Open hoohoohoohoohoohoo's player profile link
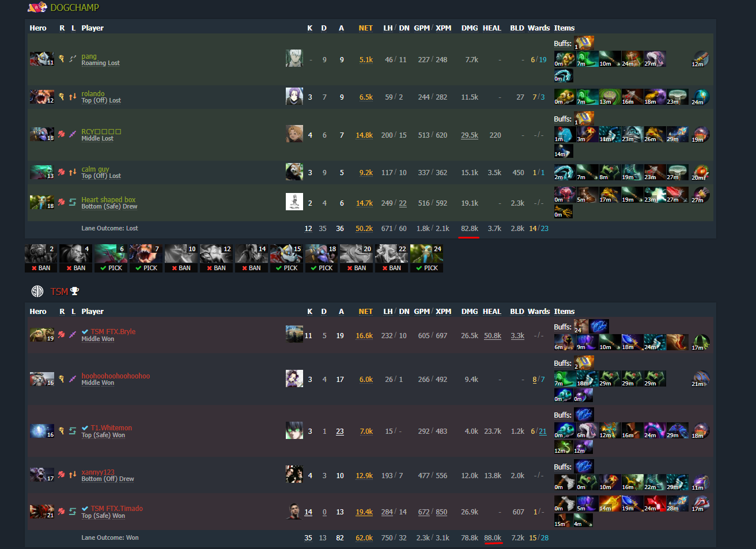This screenshot has width=756, height=549. (116, 376)
